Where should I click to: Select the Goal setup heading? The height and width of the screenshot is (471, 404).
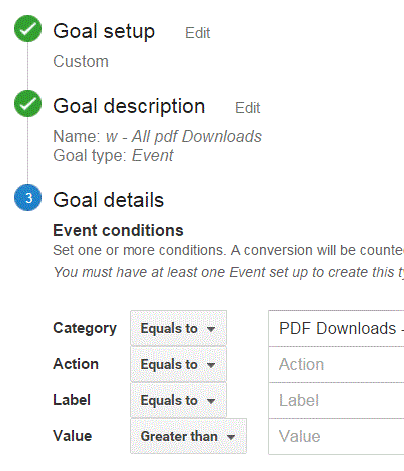tap(104, 32)
